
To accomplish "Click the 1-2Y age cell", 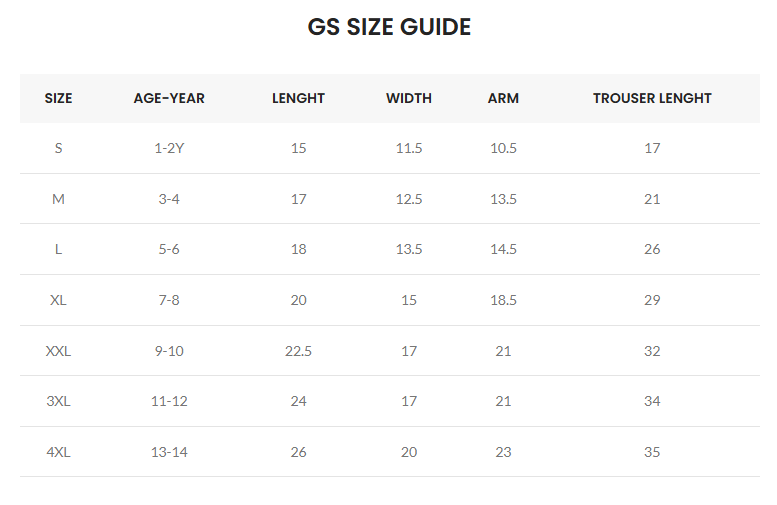I will 169,148.
